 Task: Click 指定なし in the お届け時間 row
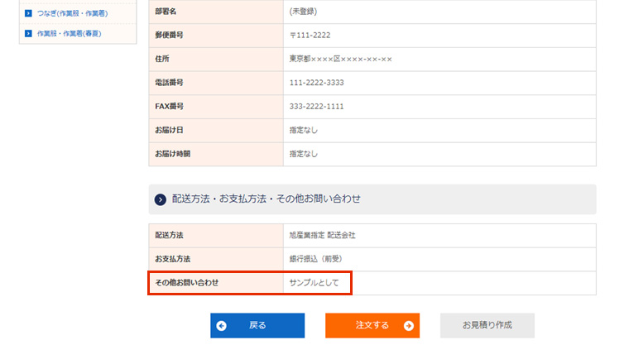point(303,154)
